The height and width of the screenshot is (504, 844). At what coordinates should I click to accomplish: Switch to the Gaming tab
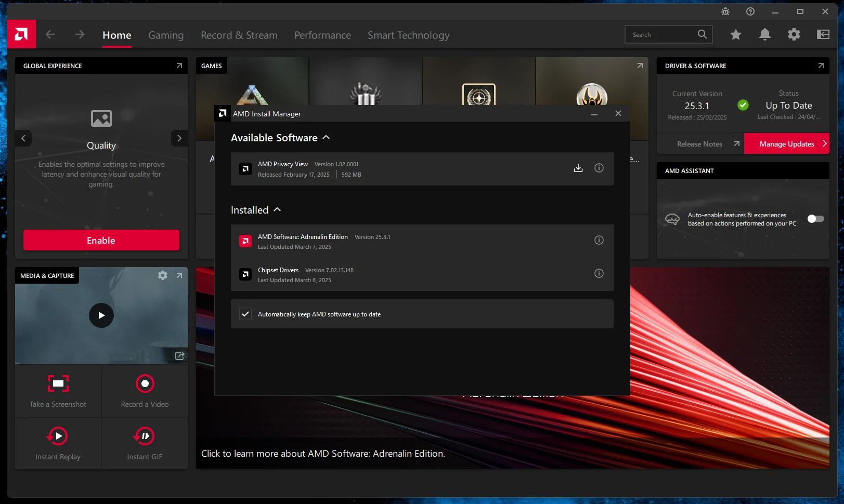166,35
